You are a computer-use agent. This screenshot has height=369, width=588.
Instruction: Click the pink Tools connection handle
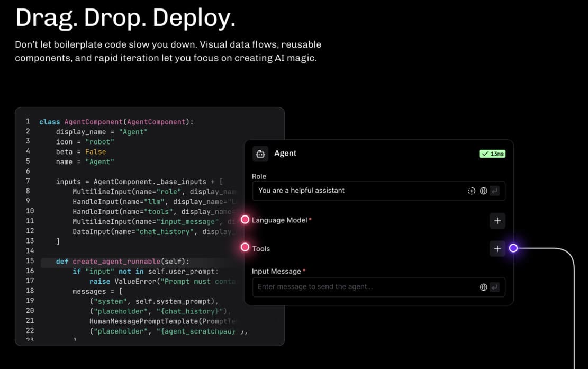[245, 247]
